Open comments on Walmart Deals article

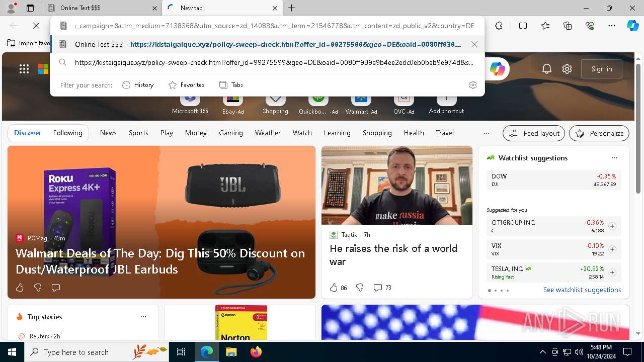point(56,288)
